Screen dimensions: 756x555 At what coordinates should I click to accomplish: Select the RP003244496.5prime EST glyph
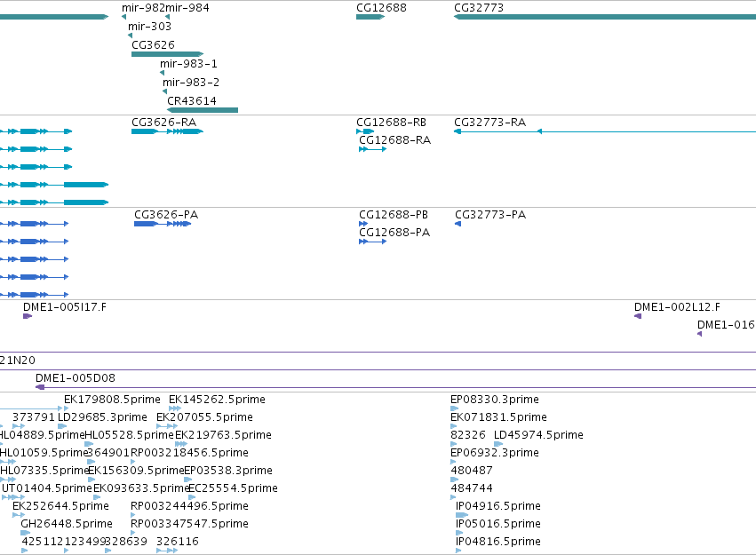coord(133,515)
